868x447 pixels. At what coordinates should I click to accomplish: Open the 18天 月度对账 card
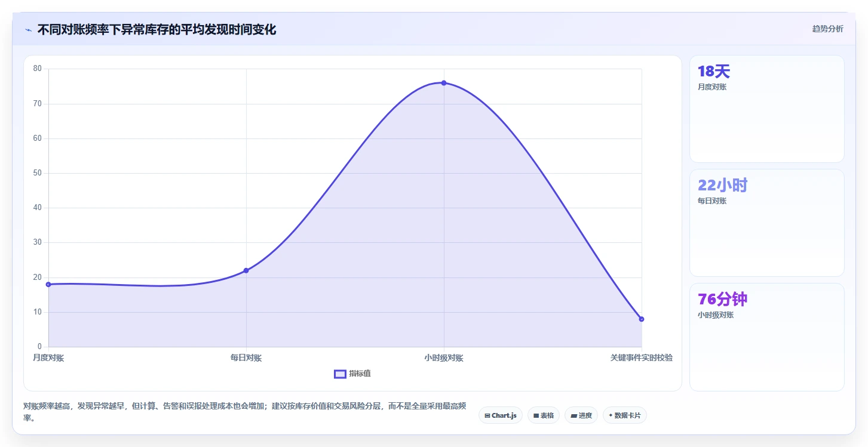click(767, 109)
